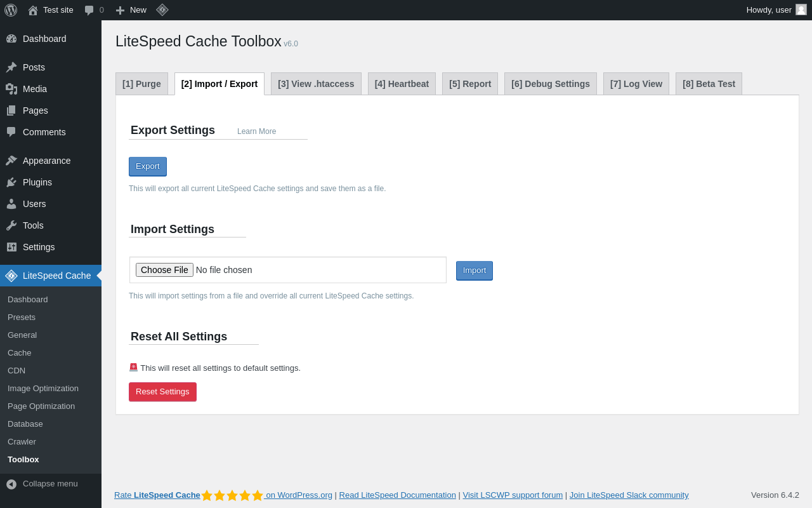Switch to the Purge tab
Image resolution: width=812 pixels, height=508 pixels.
141,84
